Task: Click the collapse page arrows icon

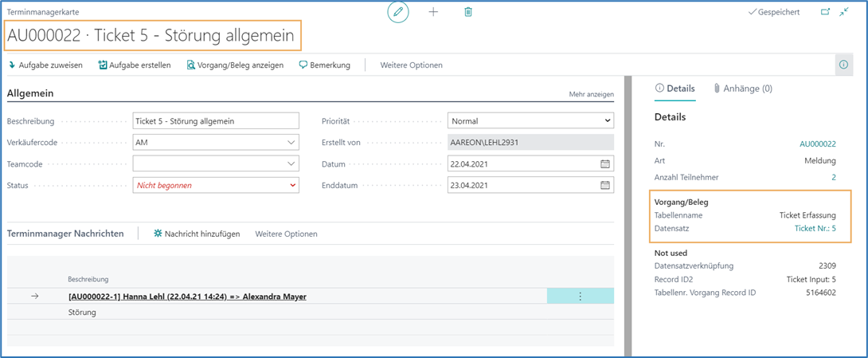Action: pyautogui.click(x=844, y=12)
